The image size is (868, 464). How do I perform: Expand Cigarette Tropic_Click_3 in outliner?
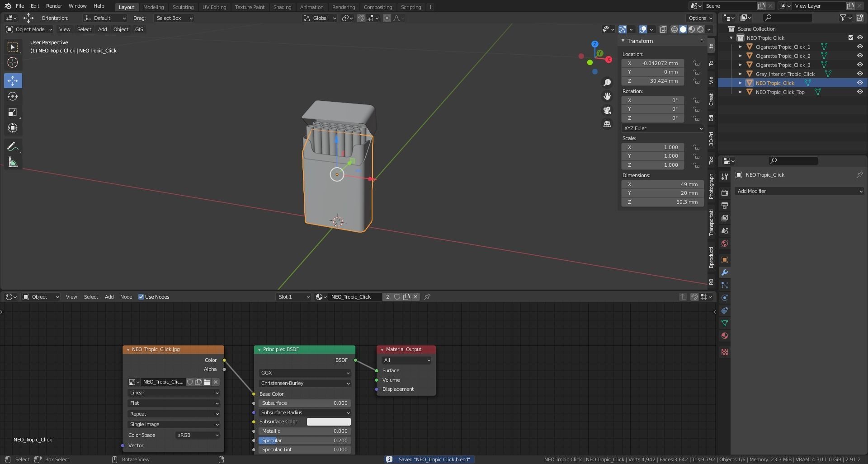click(740, 65)
